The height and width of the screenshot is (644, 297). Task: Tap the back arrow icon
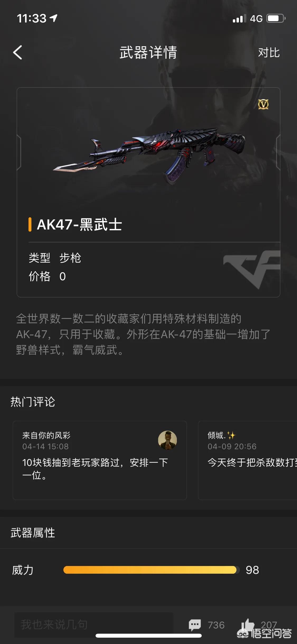[x=18, y=52]
